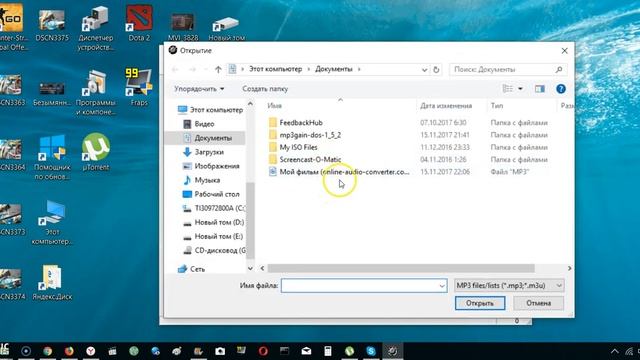Expand address bar history dropdown
Viewport: 640px width, 360px height.
[x=424, y=70]
